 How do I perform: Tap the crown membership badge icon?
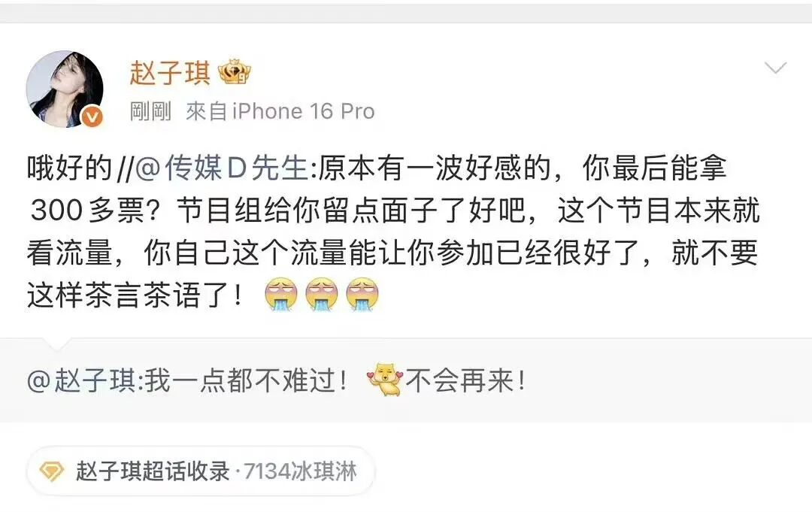[x=235, y=72]
